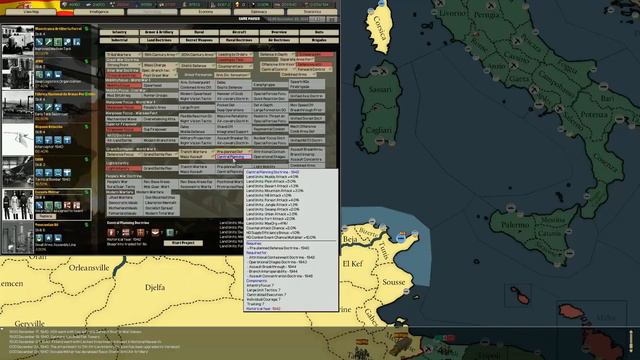Select the Industrial tech category
Screen dimensions: 640x360
click(119, 40)
